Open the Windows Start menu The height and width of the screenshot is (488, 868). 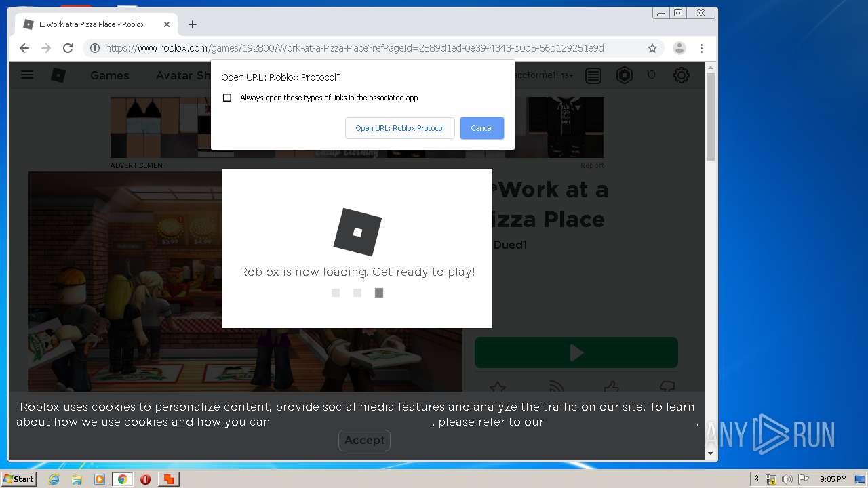pos(19,479)
